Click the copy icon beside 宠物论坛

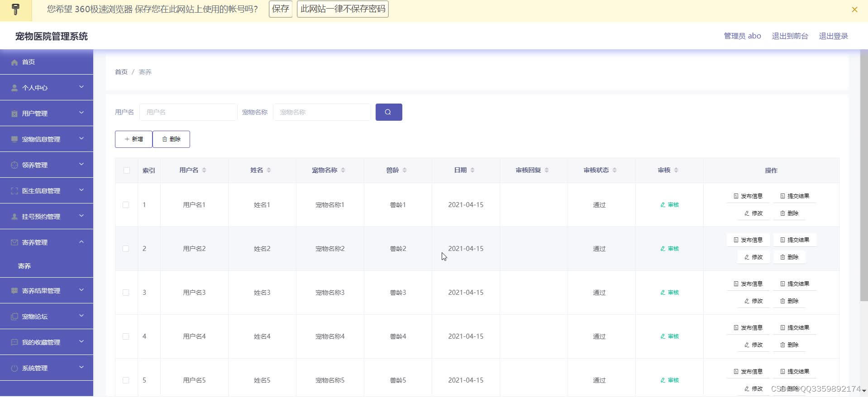[14, 317]
